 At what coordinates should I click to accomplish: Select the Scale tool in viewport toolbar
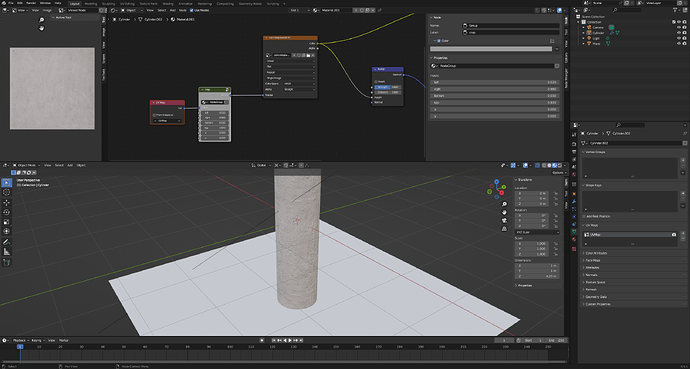click(7, 222)
